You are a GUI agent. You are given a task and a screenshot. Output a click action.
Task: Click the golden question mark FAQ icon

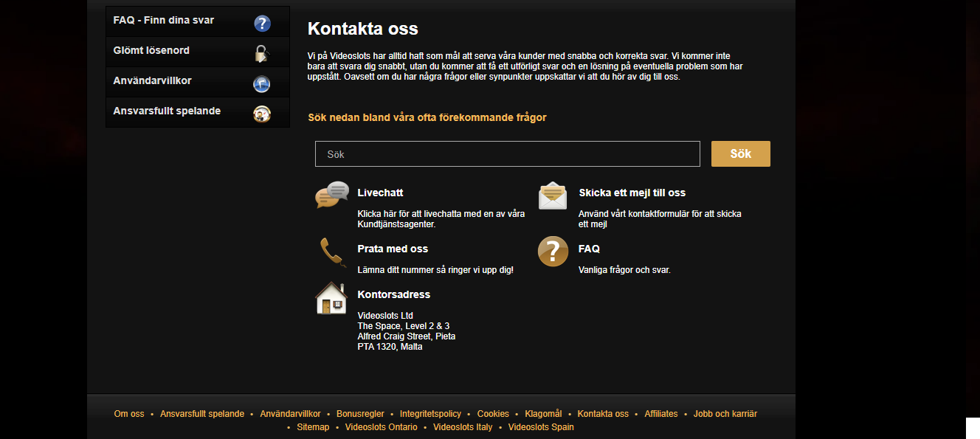point(553,252)
